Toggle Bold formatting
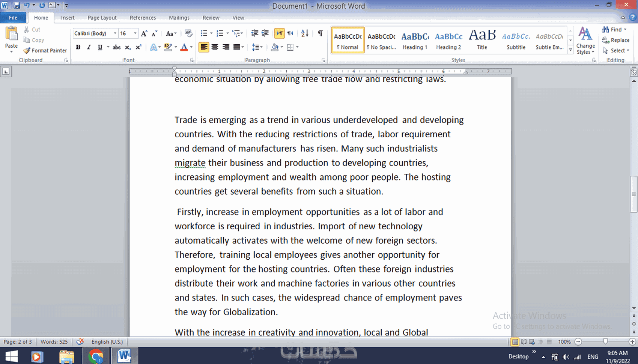The image size is (638, 364). tap(78, 47)
